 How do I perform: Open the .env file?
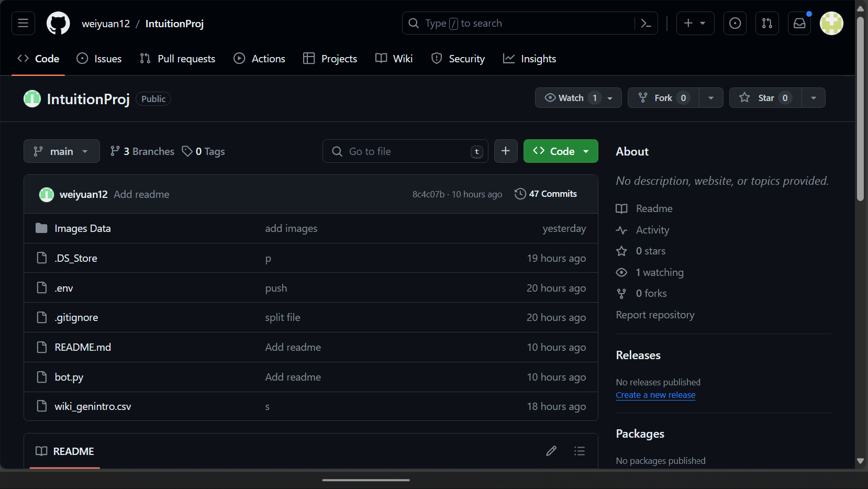point(64,288)
